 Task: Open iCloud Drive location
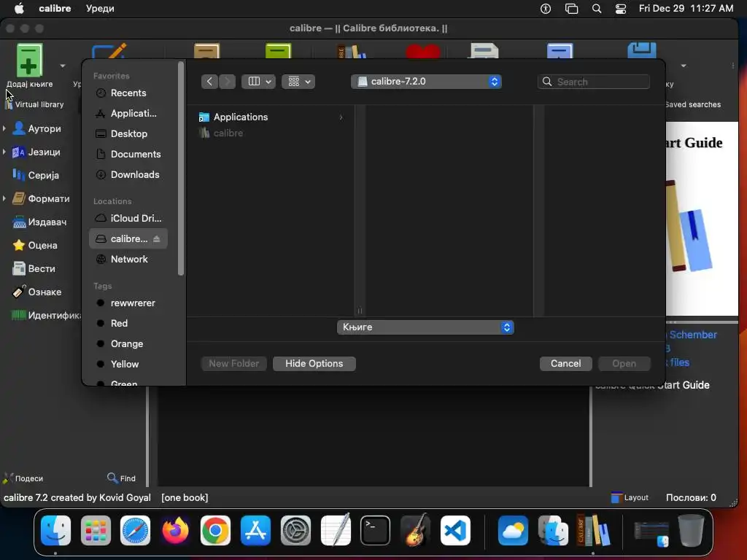(128, 218)
